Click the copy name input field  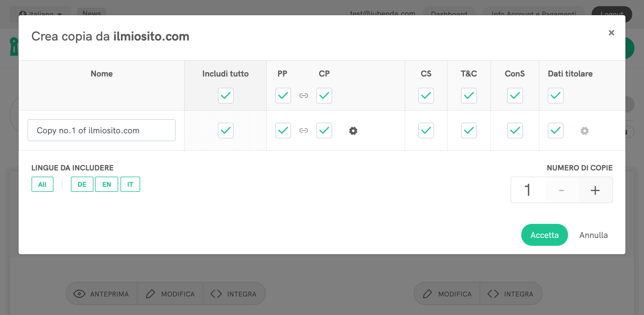(x=101, y=130)
